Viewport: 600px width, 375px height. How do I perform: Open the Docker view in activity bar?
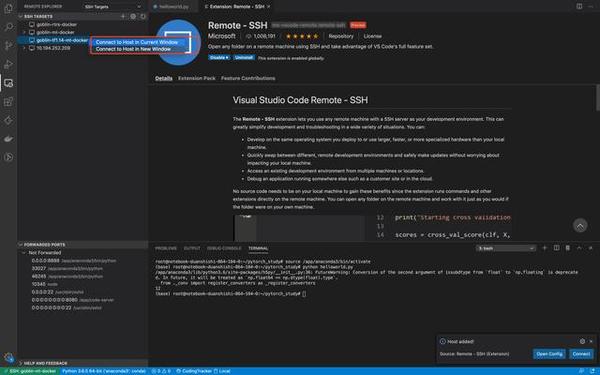(8, 139)
